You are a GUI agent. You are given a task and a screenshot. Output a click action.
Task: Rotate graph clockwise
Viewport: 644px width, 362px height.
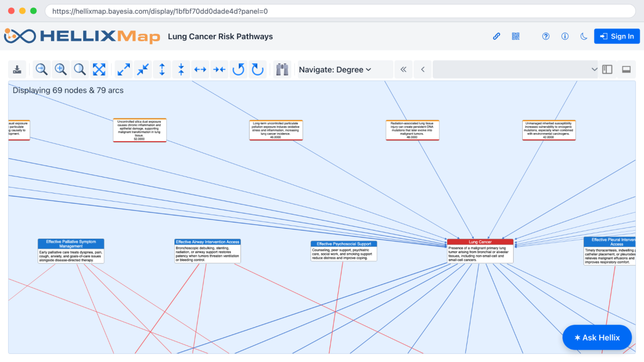tap(258, 69)
